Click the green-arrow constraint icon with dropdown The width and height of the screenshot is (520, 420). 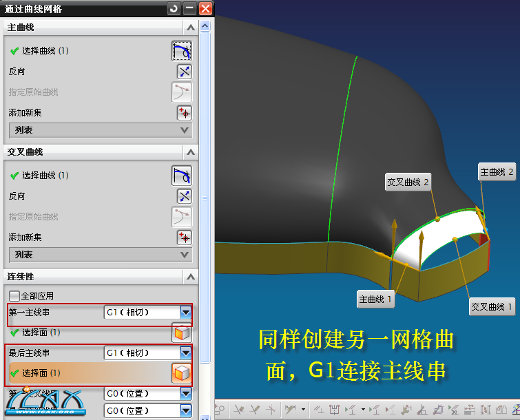[x=350, y=410]
